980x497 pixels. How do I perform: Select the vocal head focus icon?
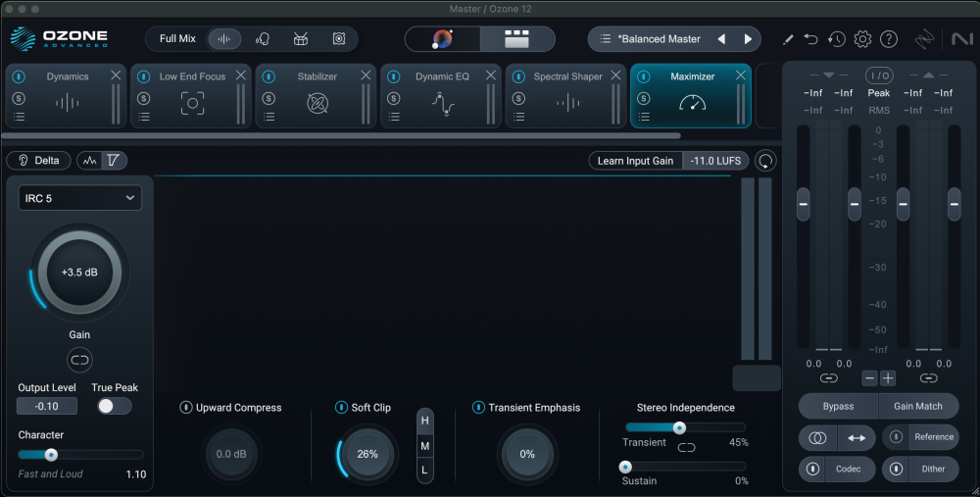click(263, 39)
